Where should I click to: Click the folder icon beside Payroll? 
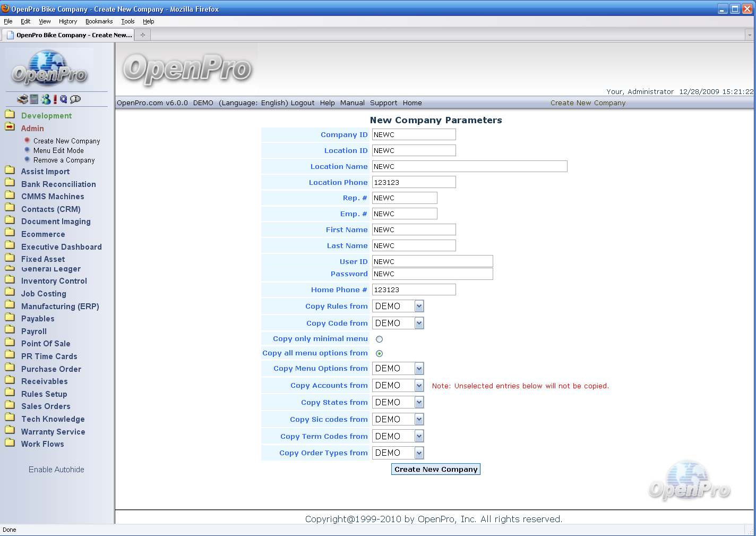(x=10, y=330)
